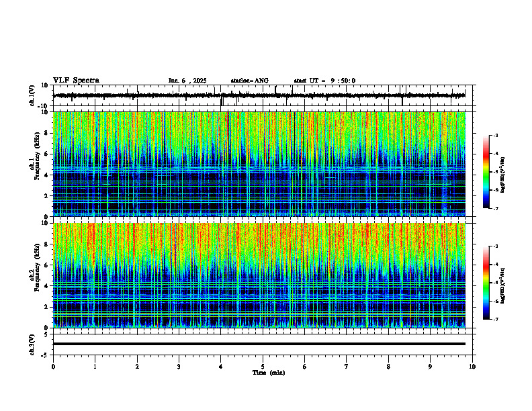Image resolution: width=532 pixels, height=411 pixels.
Task: Click the "start UT = 9 :50: 0" text
Action: (x=324, y=81)
